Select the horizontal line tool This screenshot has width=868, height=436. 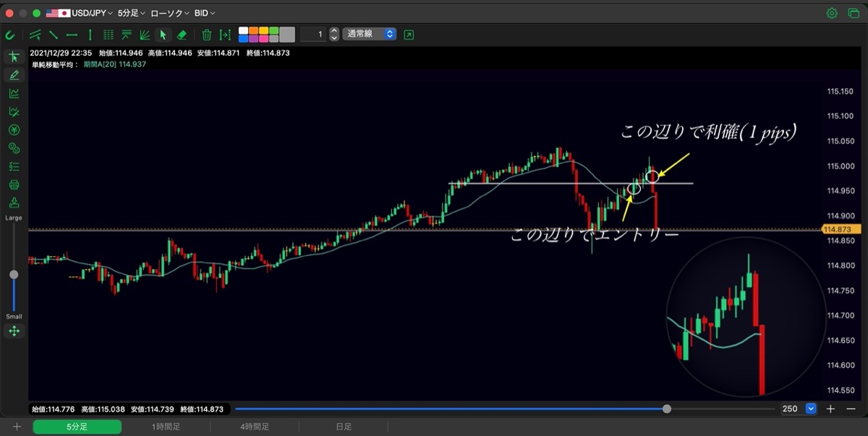click(x=72, y=34)
